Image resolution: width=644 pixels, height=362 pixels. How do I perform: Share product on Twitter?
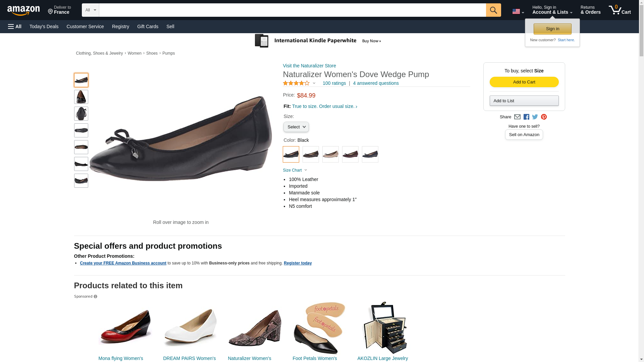[535, 117]
